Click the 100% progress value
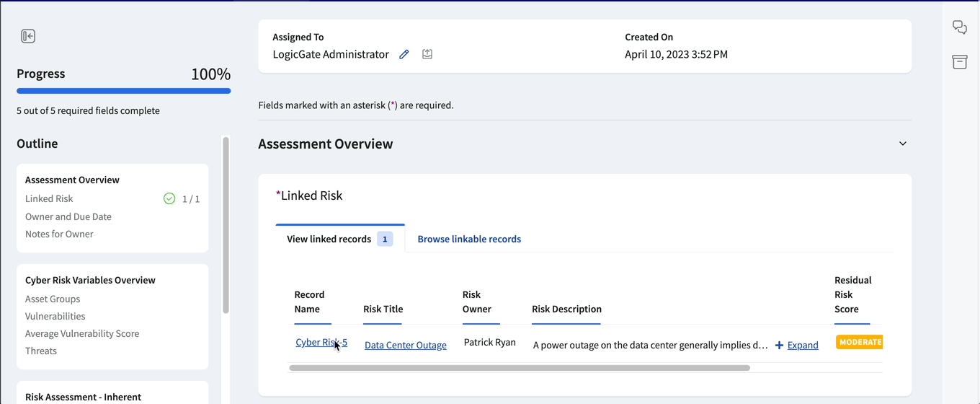 [x=210, y=74]
